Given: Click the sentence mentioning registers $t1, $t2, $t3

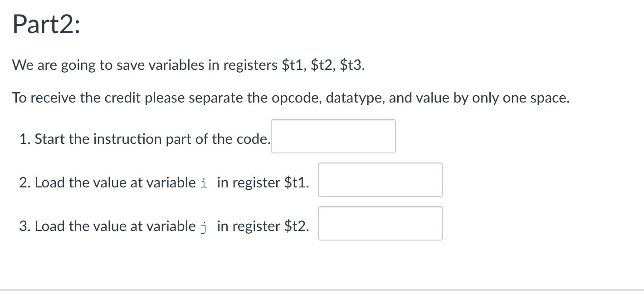Looking at the screenshot, I should (x=188, y=65).
